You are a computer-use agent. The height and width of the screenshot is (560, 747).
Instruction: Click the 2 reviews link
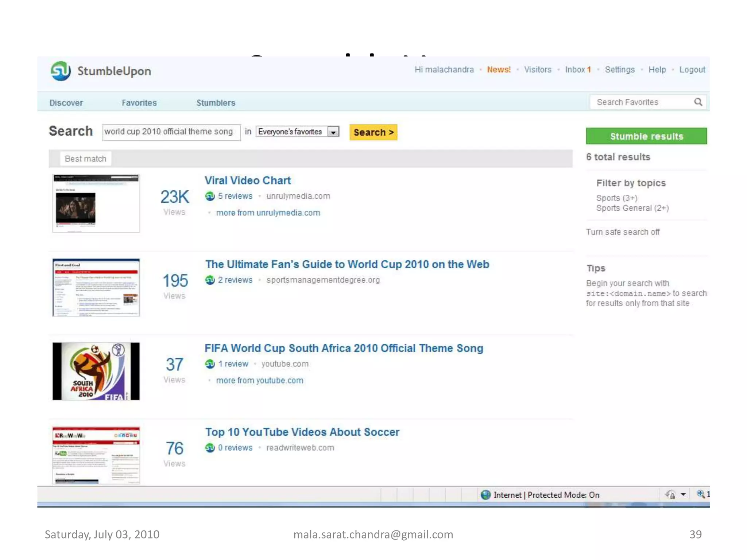coord(235,280)
